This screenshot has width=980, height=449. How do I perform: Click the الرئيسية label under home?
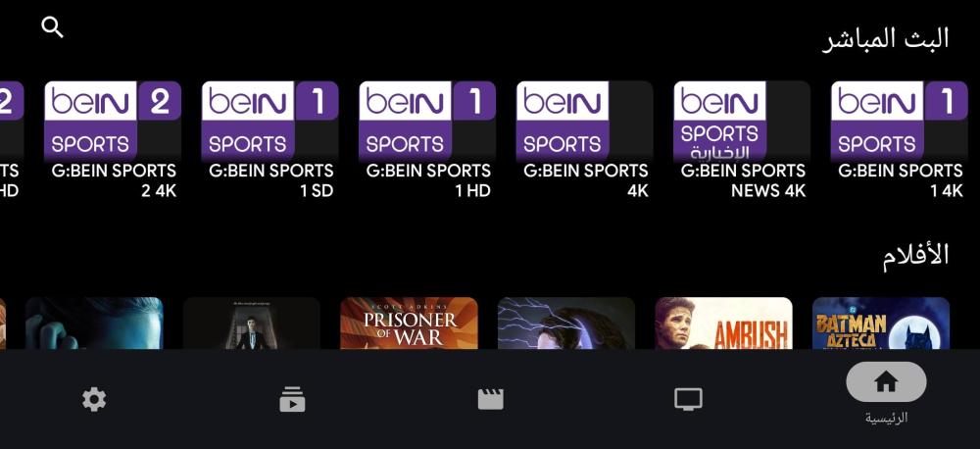coord(886,419)
